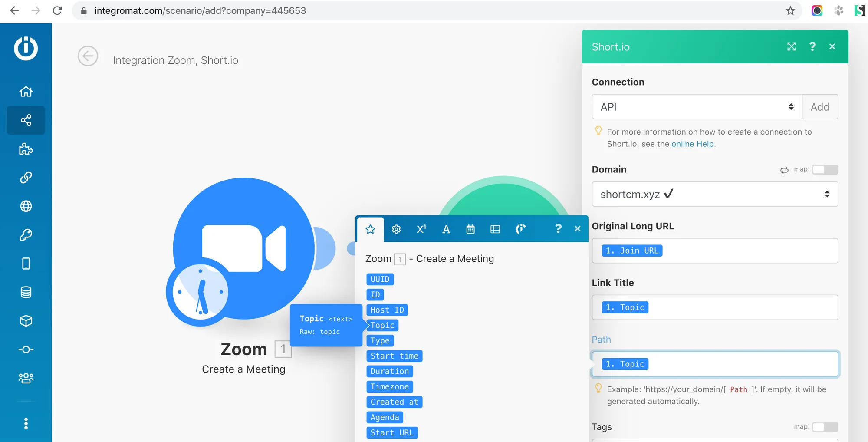Select the Array functions table tab
This screenshot has height=442, width=868.
495,229
